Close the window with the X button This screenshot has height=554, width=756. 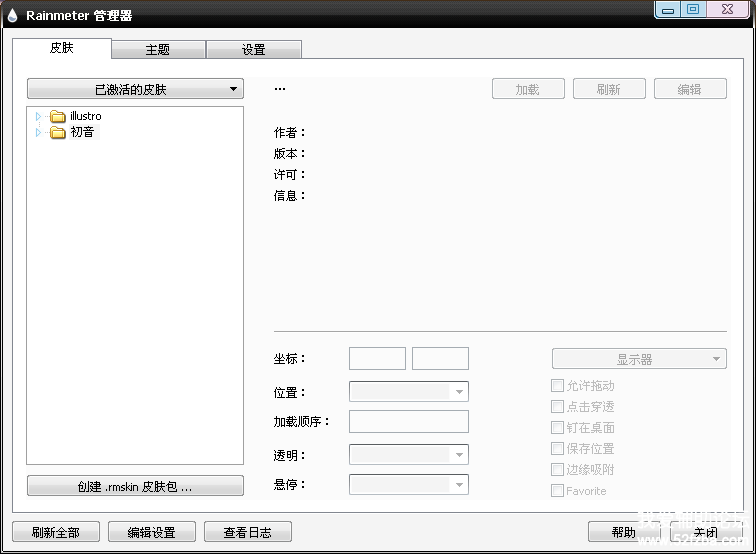point(728,10)
